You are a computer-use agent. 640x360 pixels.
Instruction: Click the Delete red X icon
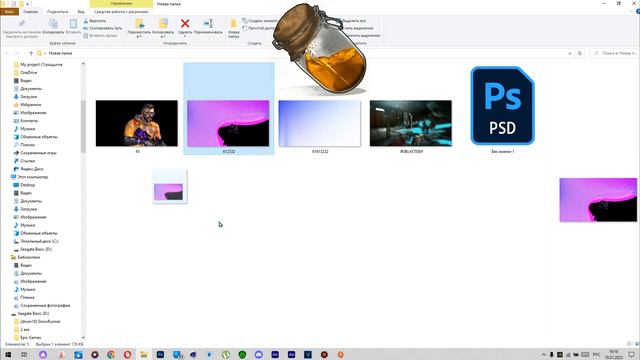[x=185, y=24]
